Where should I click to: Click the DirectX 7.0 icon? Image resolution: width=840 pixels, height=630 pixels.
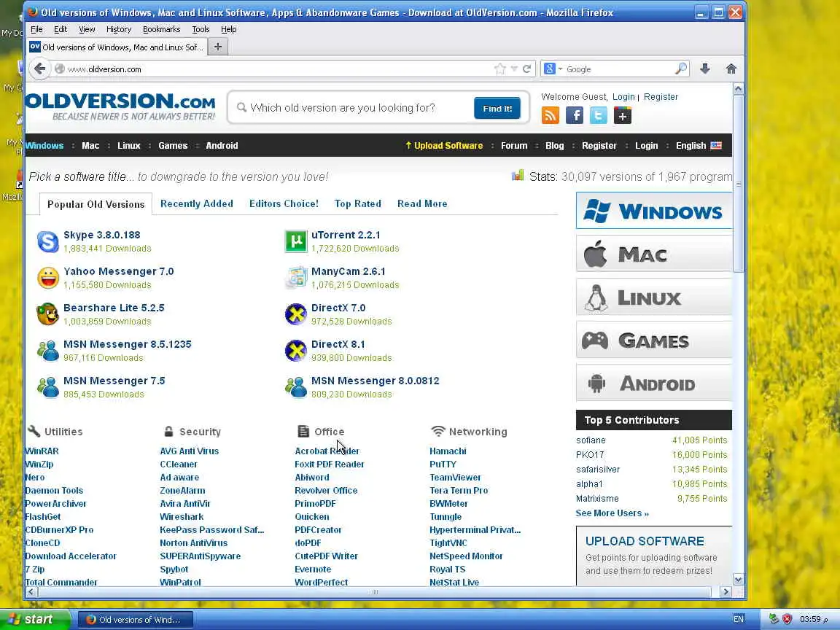(296, 314)
